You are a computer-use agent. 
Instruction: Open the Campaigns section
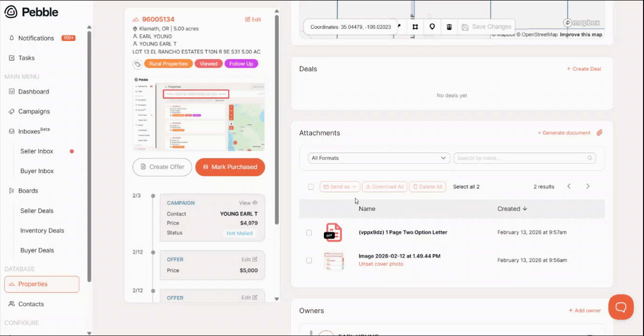[x=34, y=112]
